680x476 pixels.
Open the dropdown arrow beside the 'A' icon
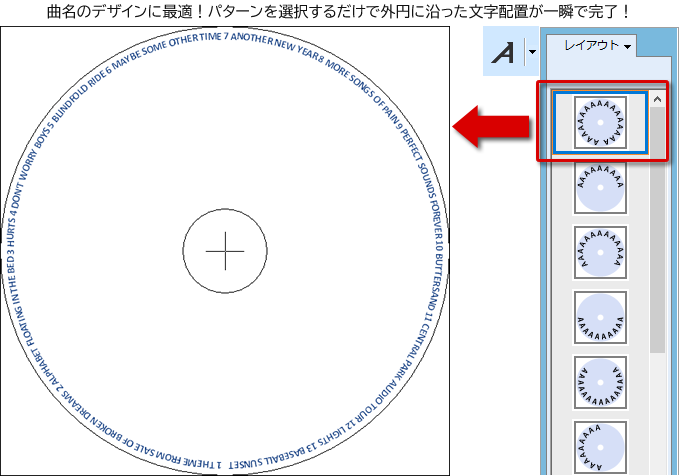532,52
